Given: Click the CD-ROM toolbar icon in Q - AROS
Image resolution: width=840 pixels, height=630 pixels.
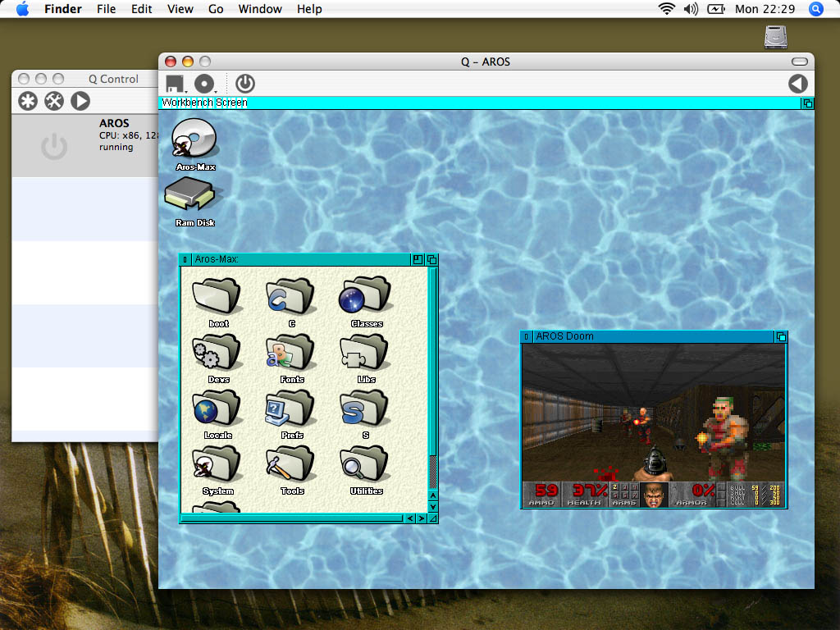Looking at the screenshot, I should pos(204,84).
